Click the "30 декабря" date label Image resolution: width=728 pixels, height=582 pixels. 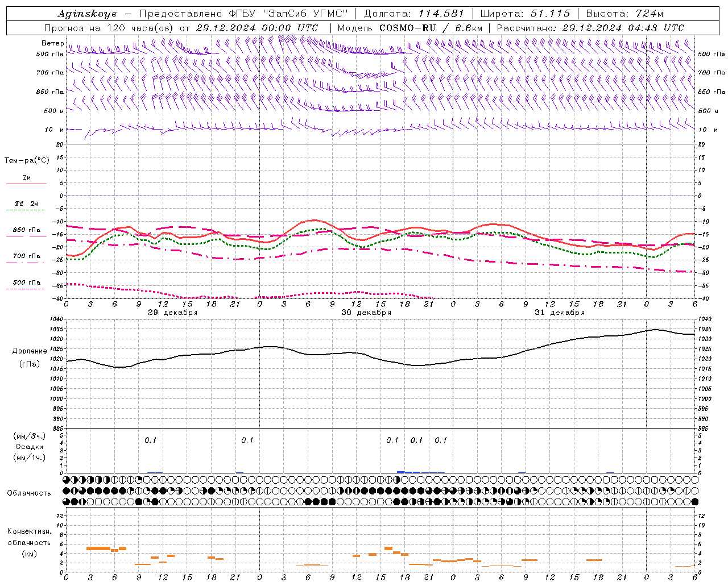click(x=366, y=313)
